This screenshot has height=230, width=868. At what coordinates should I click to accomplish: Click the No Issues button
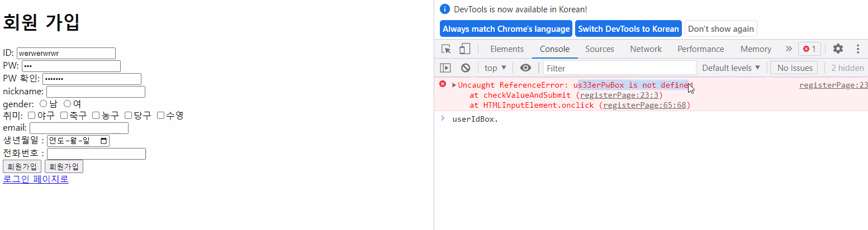(794, 68)
